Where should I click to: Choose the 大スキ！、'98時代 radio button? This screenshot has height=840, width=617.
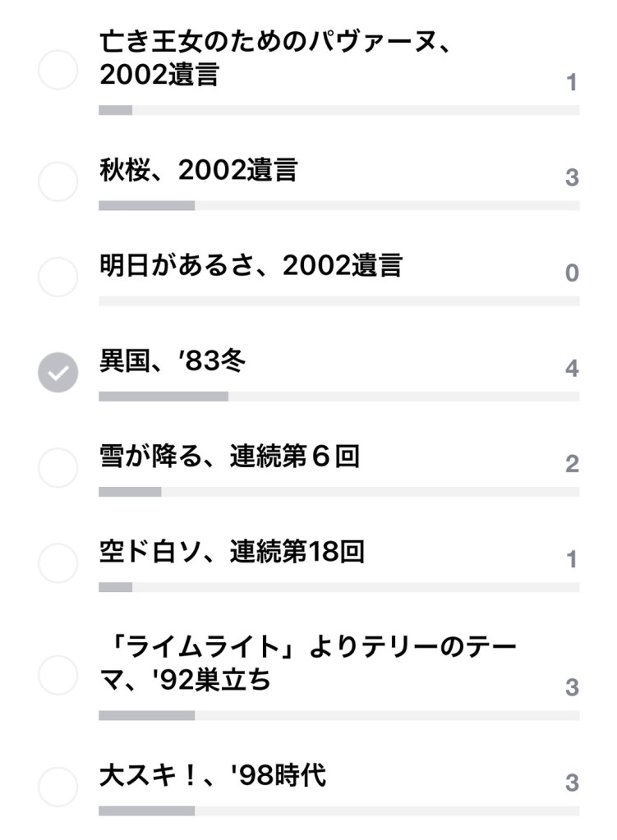click(x=58, y=786)
